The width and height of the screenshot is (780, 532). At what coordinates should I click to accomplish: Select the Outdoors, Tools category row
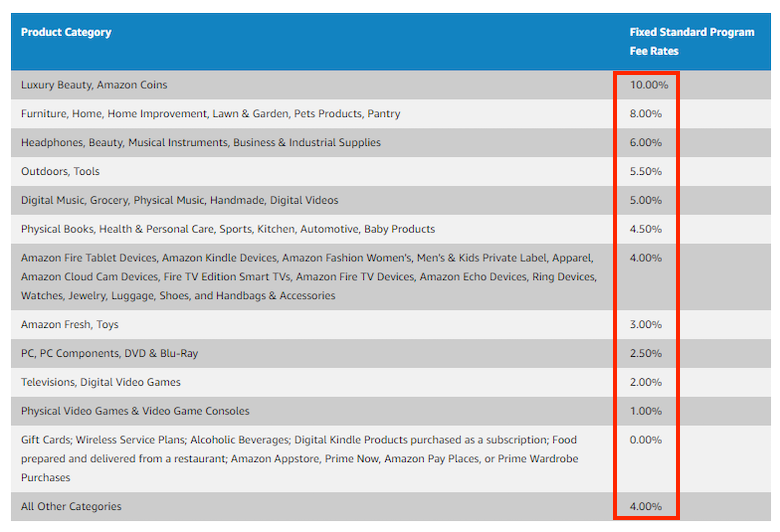tap(60, 172)
